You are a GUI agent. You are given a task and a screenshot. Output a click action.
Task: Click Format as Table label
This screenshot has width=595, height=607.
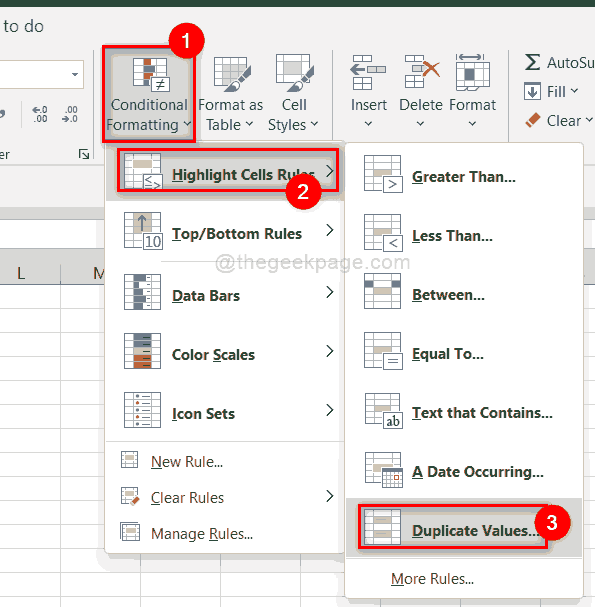[230, 115]
